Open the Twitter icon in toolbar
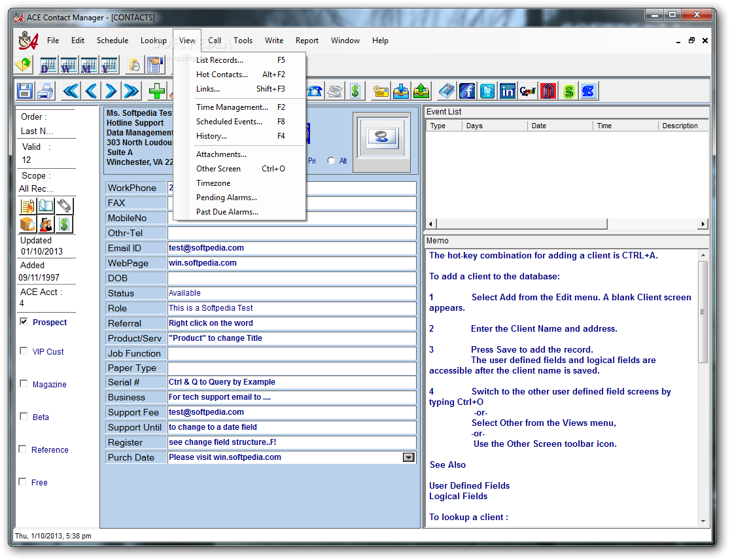 [x=487, y=91]
